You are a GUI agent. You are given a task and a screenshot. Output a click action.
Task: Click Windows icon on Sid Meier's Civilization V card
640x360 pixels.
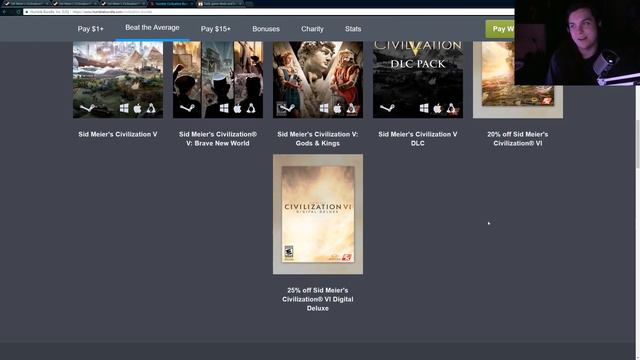click(124, 108)
